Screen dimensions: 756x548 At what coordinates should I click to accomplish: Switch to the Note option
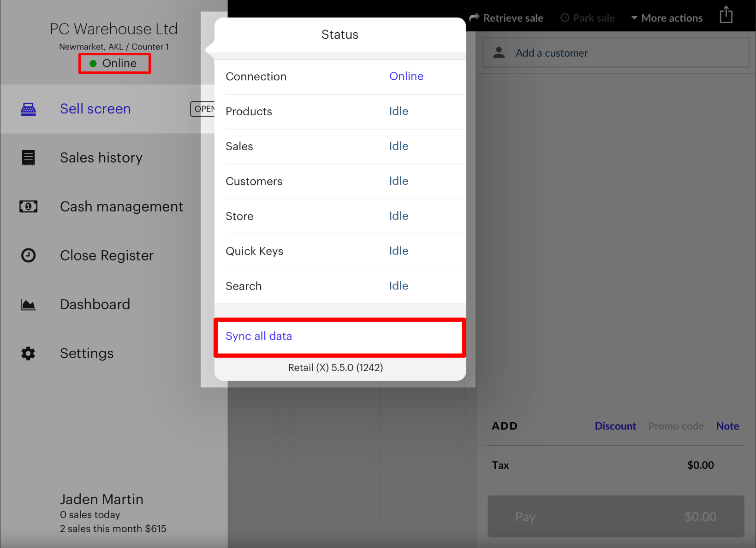pyautogui.click(x=727, y=426)
